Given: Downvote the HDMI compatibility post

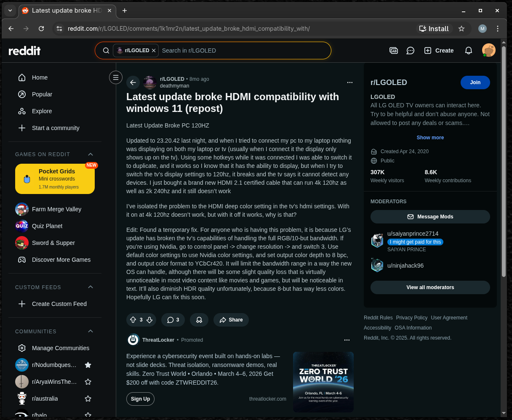Looking at the screenshot, I should [149, 320].
